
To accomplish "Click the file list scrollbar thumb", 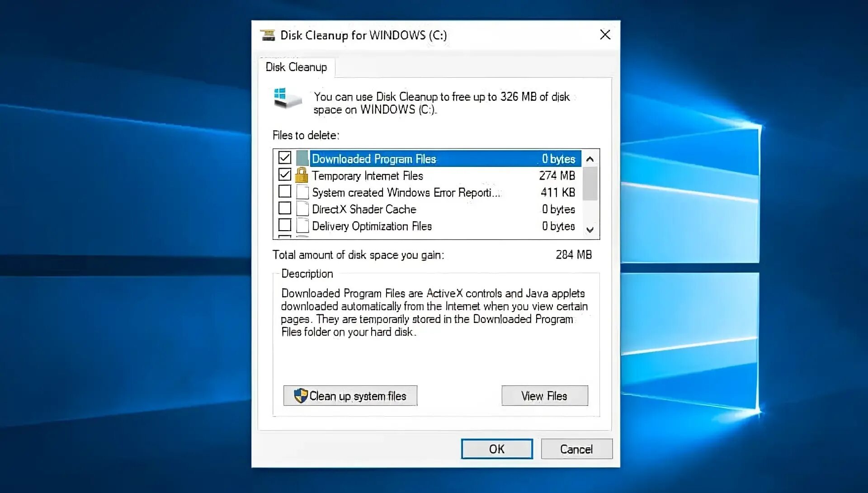I will 590,184.
